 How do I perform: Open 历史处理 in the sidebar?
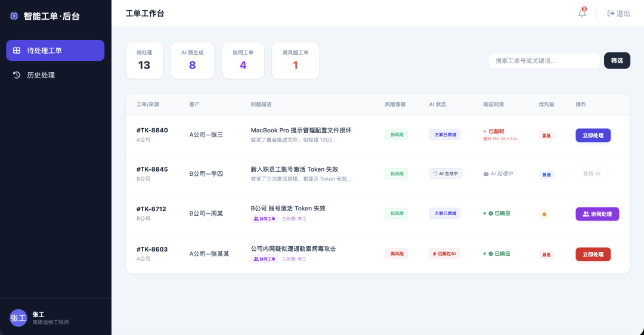click(55, 75)
